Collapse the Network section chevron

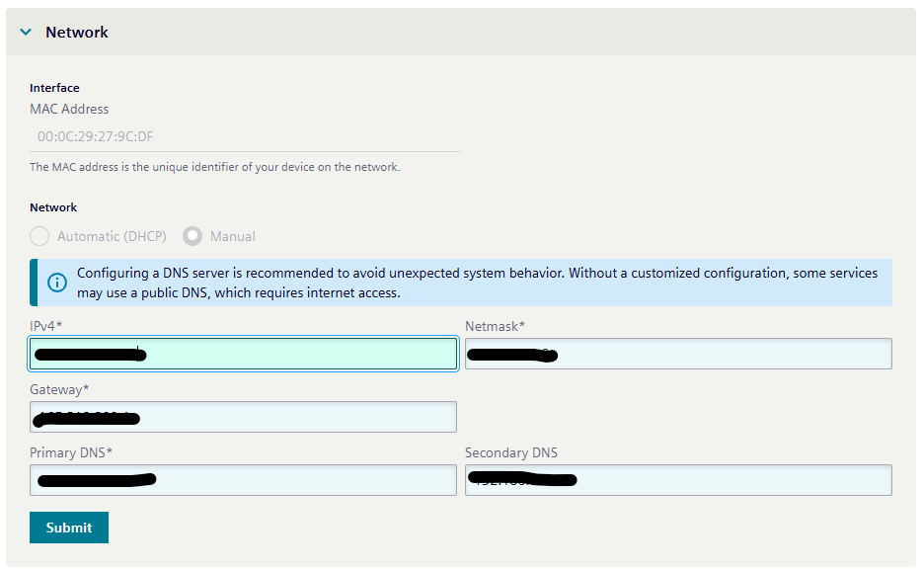(x=25, y=32)
